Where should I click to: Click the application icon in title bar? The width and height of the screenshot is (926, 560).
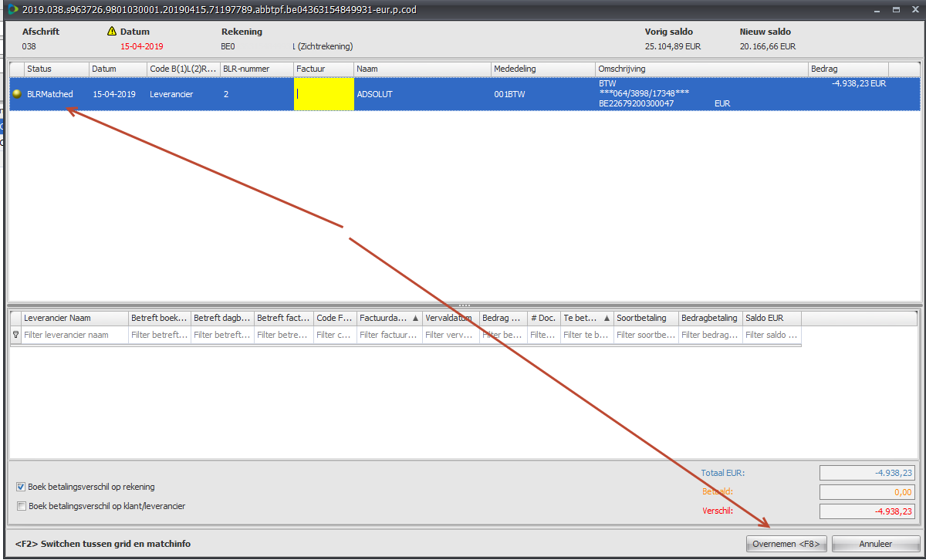(x=12, y=9)
